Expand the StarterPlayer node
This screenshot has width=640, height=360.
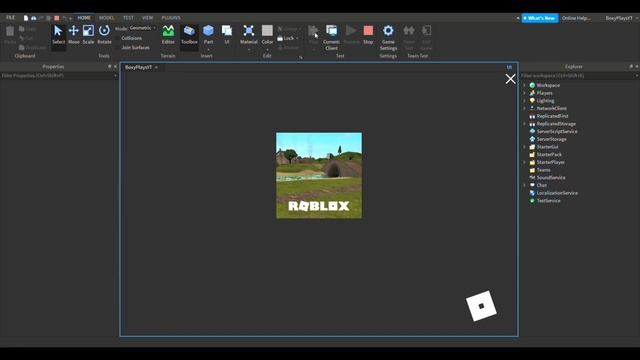click(524, 162)
